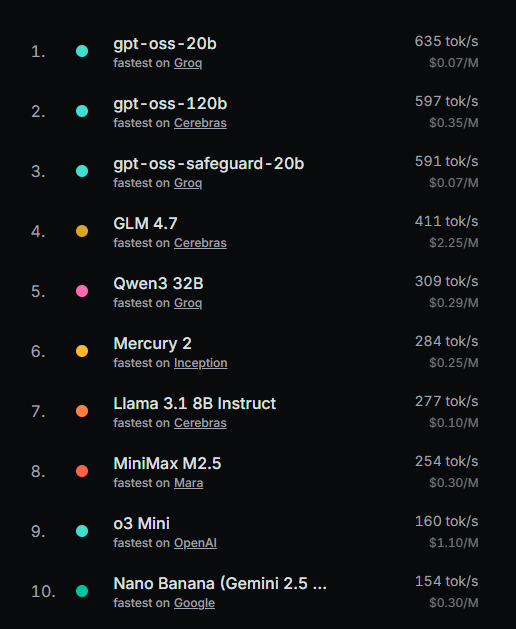516x629 pixels.
Task: Click the teal dot beside gpt-oss-20b
Action: point(82,51)
